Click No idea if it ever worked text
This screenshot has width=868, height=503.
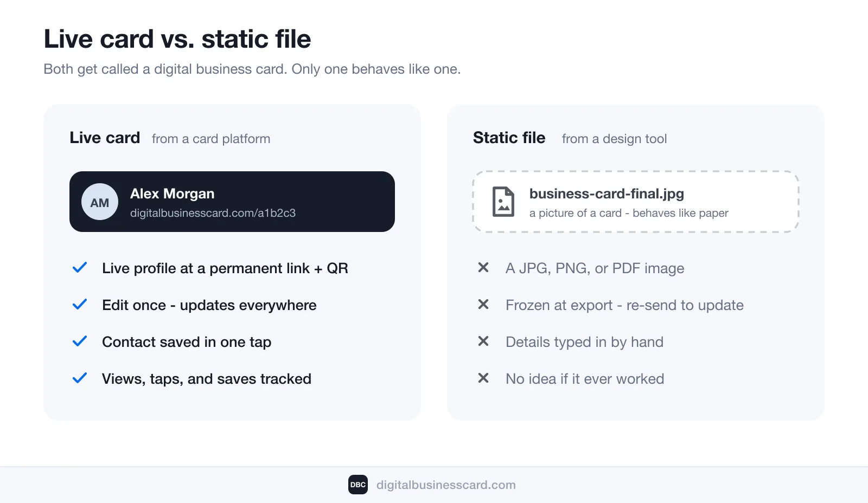585,379
